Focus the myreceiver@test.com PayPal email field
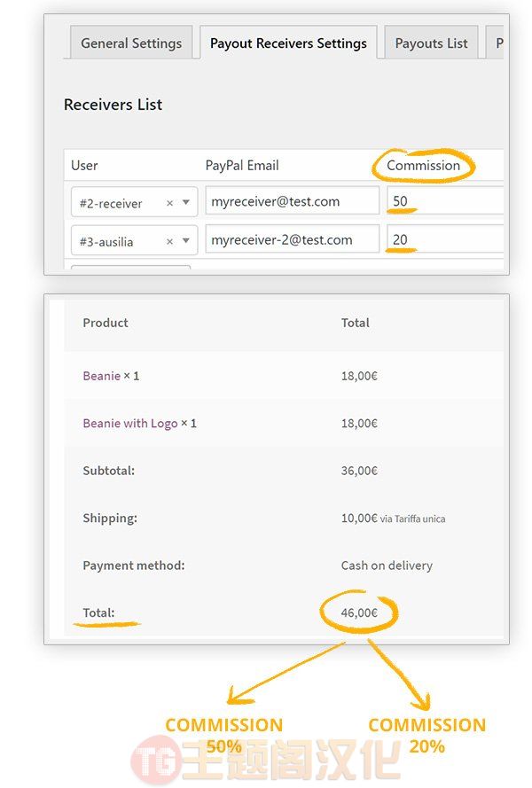This screenshot has width=532, height=788. [x=292, y=201]
